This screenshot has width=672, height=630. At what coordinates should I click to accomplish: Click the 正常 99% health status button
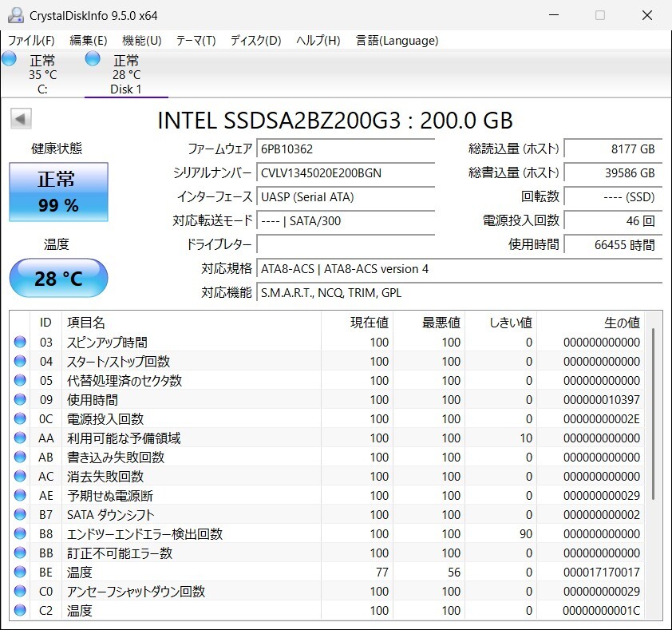58,192
